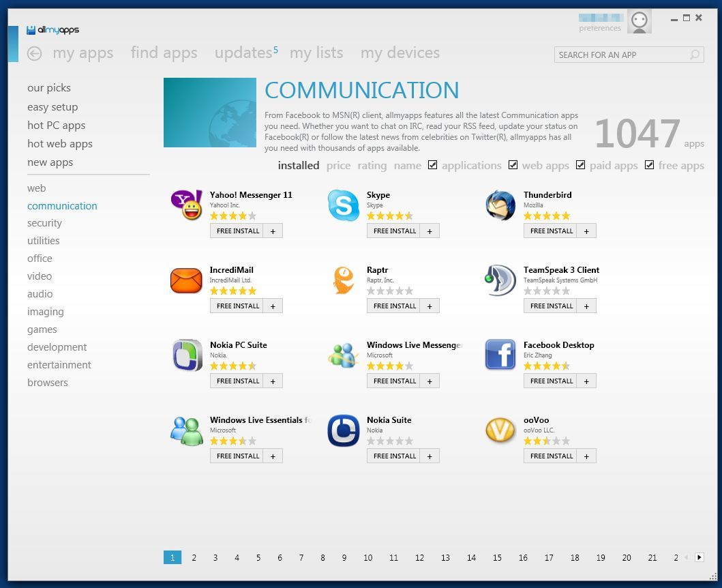Screen dimensions: 722x588
Task: Select the Nokia PC Suite icon
Action: (187, 355)
